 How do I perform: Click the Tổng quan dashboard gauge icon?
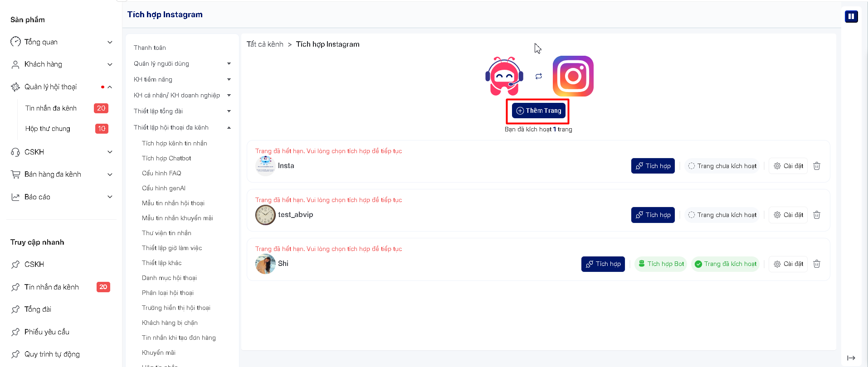pos(15,42)
